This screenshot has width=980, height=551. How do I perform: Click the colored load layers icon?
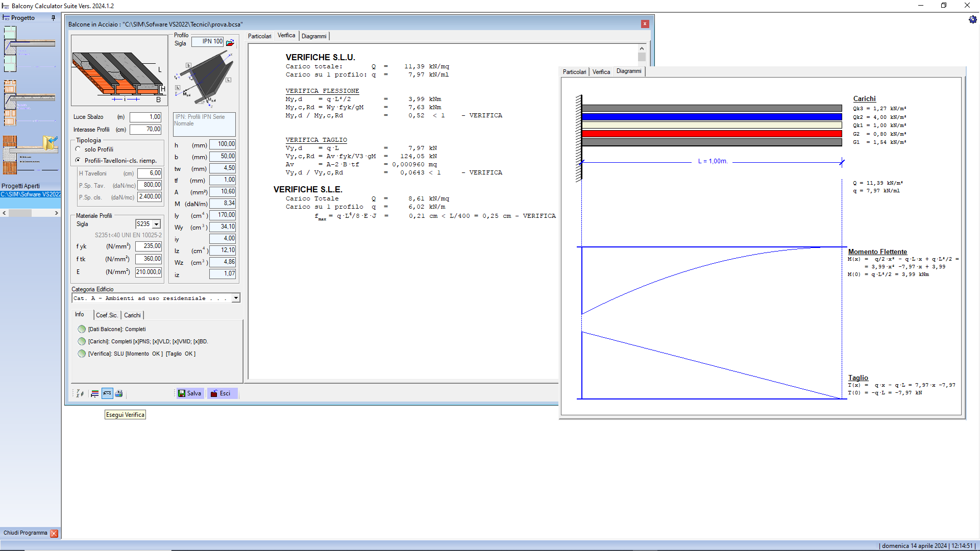point(95,393)
